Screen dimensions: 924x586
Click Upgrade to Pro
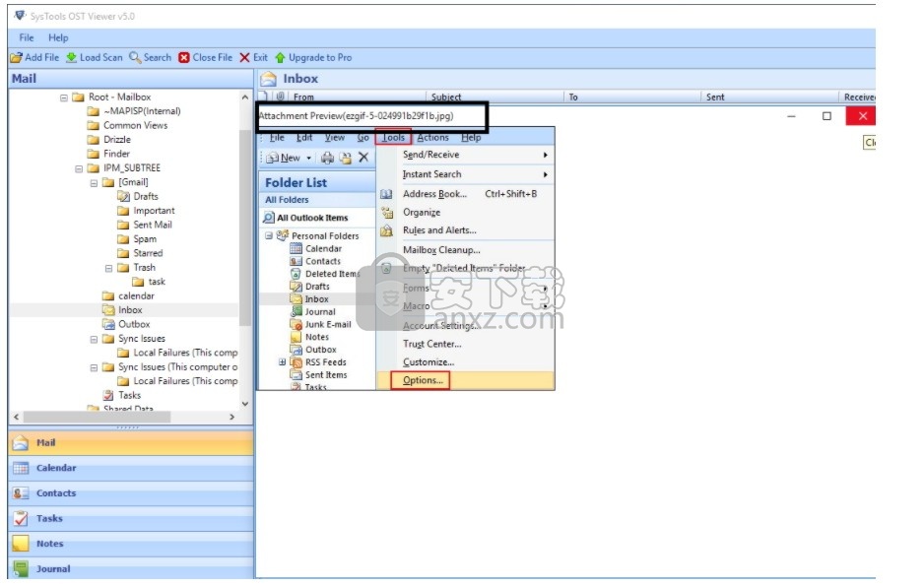[313, 58]
